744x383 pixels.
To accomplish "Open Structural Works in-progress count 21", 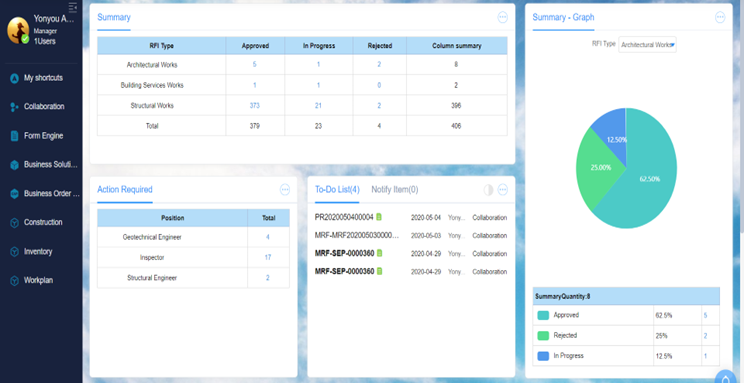I will click(318, 105).
